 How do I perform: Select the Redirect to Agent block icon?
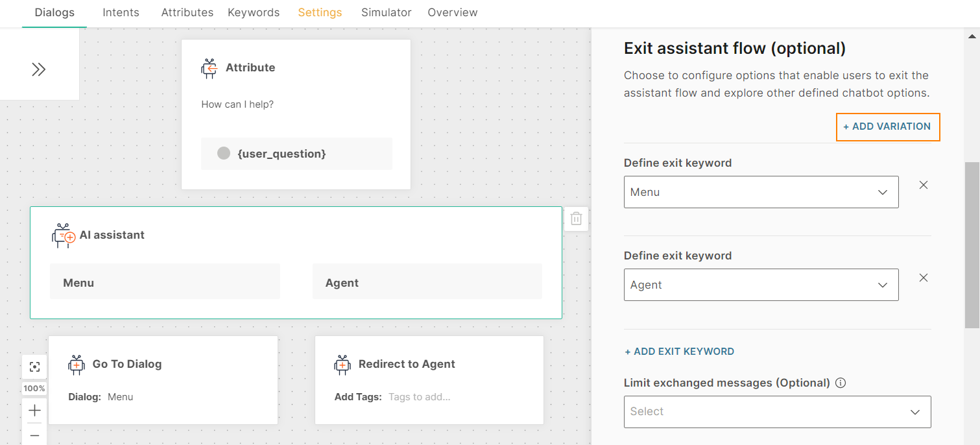click(x=342, y=365)
